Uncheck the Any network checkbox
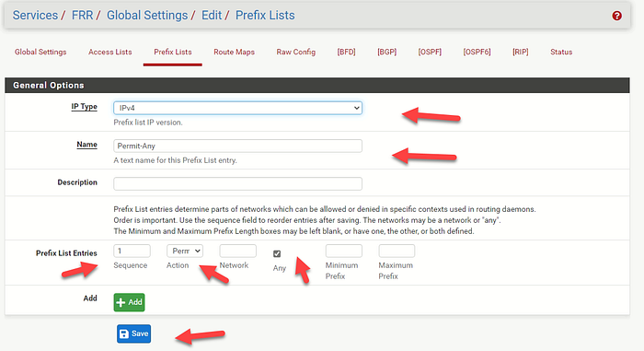Viewport: 644px width, 351px height. (277, 254)
